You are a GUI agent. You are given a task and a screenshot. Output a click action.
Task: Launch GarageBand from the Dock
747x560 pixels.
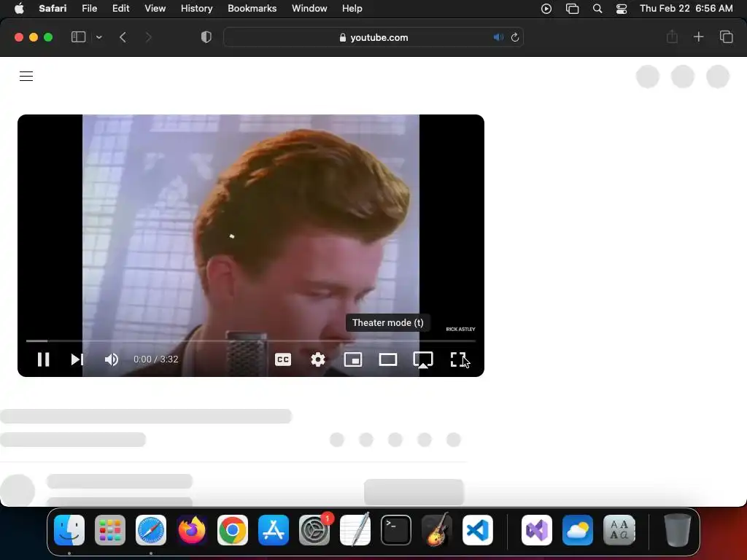tap(437, 530)
